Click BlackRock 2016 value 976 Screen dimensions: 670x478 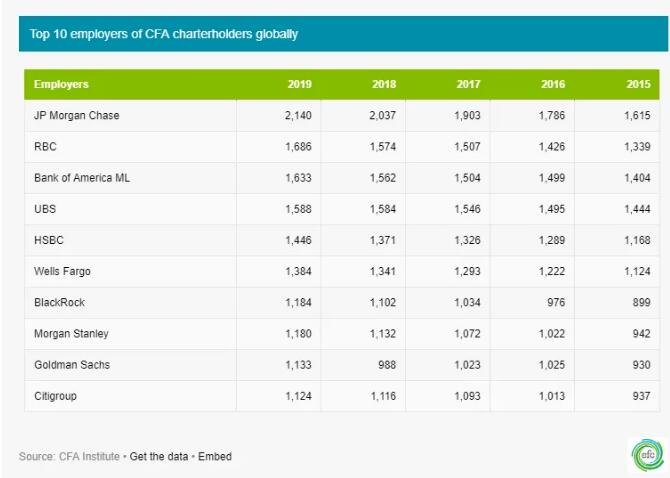pos(556,302)
